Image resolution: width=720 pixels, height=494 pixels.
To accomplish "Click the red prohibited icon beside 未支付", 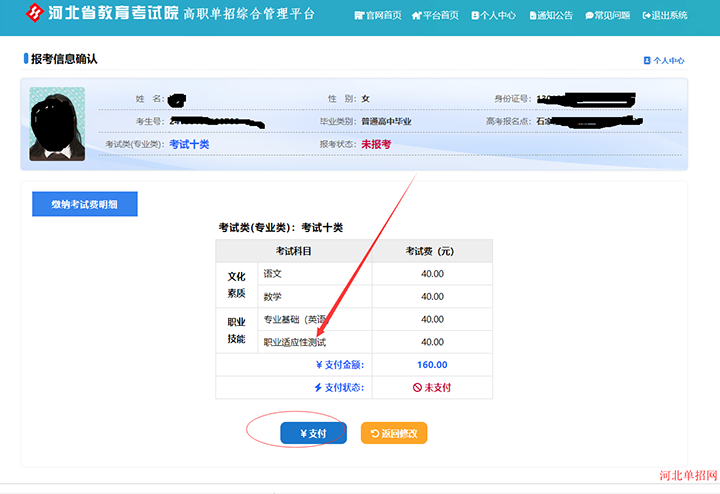I will pyautogui.click(x=417, y=387).
